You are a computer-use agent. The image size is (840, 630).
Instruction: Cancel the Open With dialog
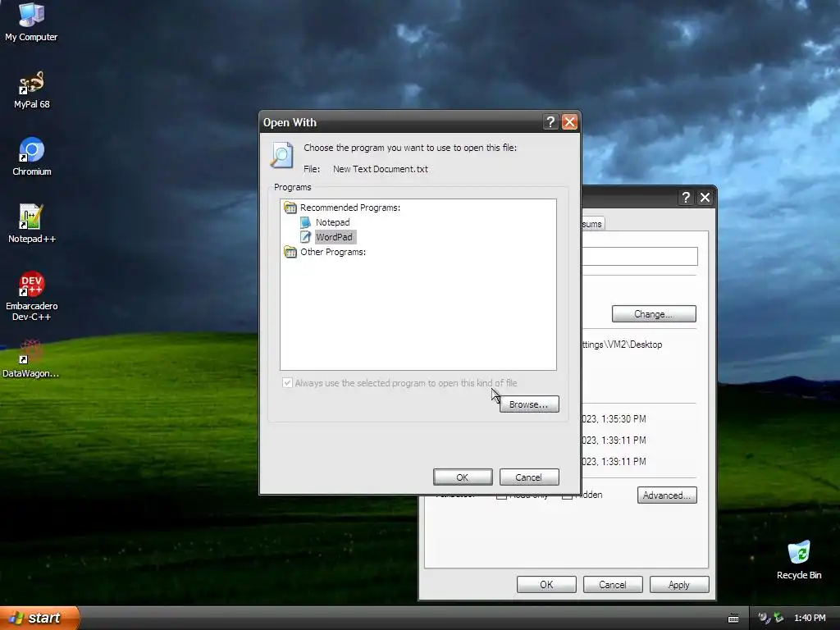[x=529, y=477]
